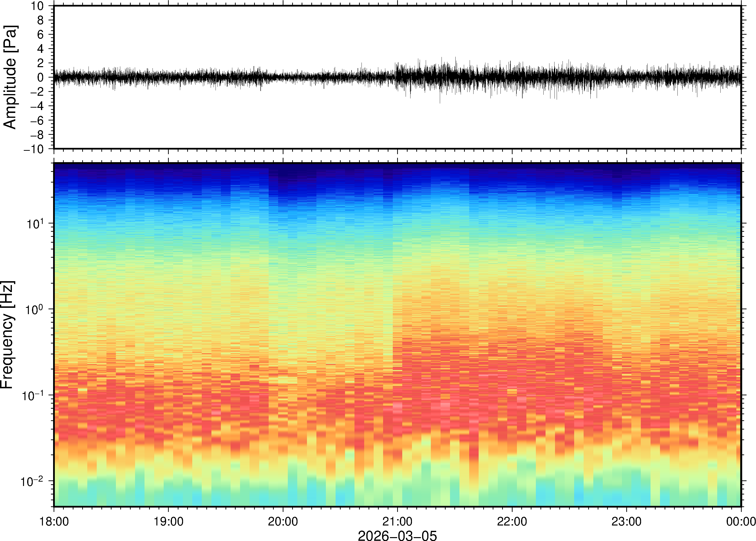756x541 pixels.
Task: Click the Frequency [Hz] axis title
Action: (7, 334)
